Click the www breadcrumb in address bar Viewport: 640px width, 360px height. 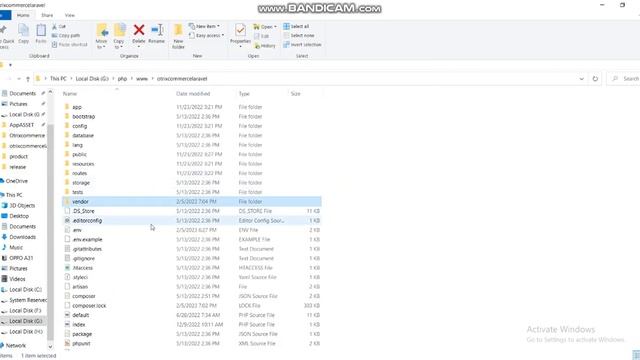142,79
